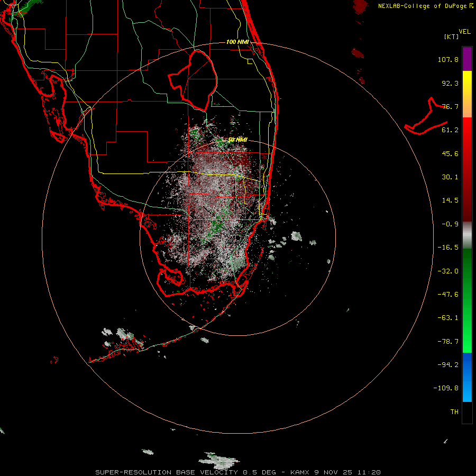Image resolution: width=476 pixels, height=476 pixels.
Task: Click the -78.7 value on the velocity scale
Action: pos(448,342)
